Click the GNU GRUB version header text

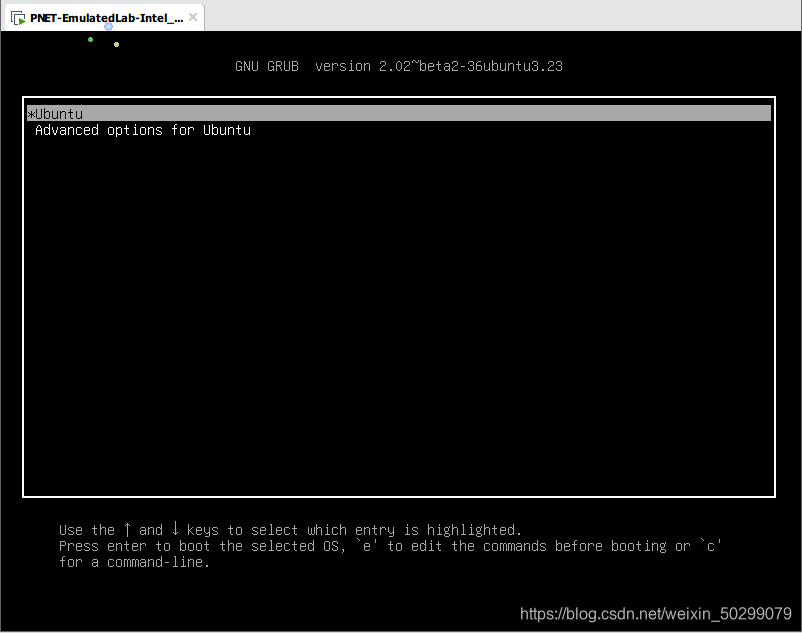[399, 66]
